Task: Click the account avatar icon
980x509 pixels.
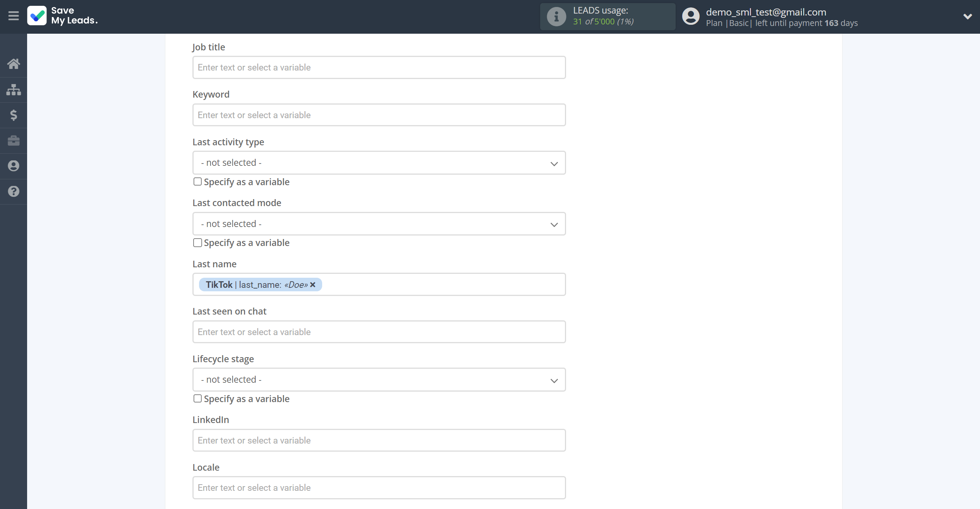Action: 691,16
